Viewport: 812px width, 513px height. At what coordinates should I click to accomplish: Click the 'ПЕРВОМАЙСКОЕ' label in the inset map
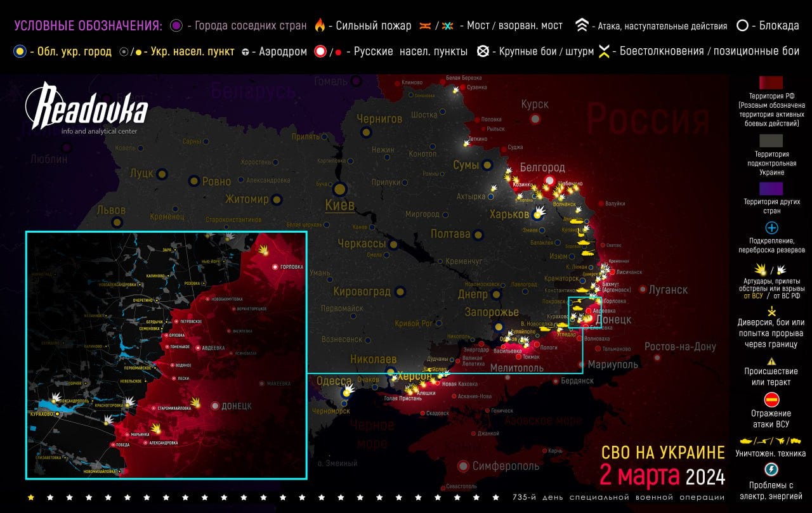tap(137, 367)
